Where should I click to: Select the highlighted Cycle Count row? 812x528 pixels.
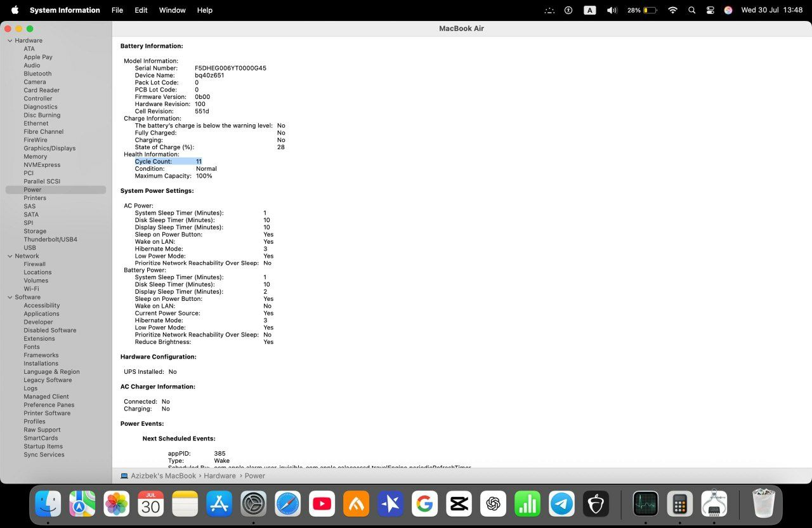(168, 162)
